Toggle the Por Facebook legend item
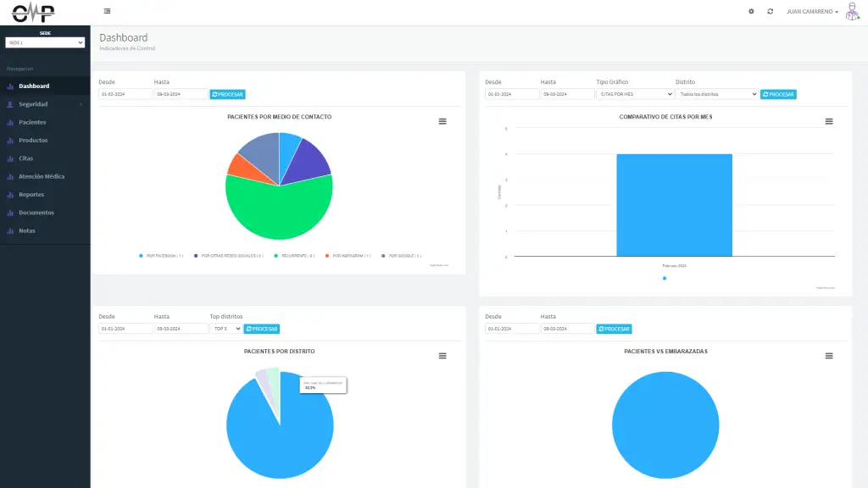The width and height of the screenshot is (868, 488). point(164,255)
